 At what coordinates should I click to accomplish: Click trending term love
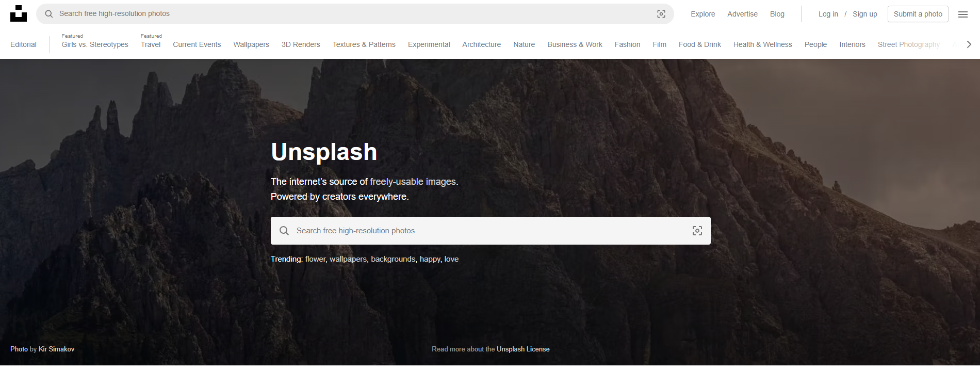click(x=451, y=259)
